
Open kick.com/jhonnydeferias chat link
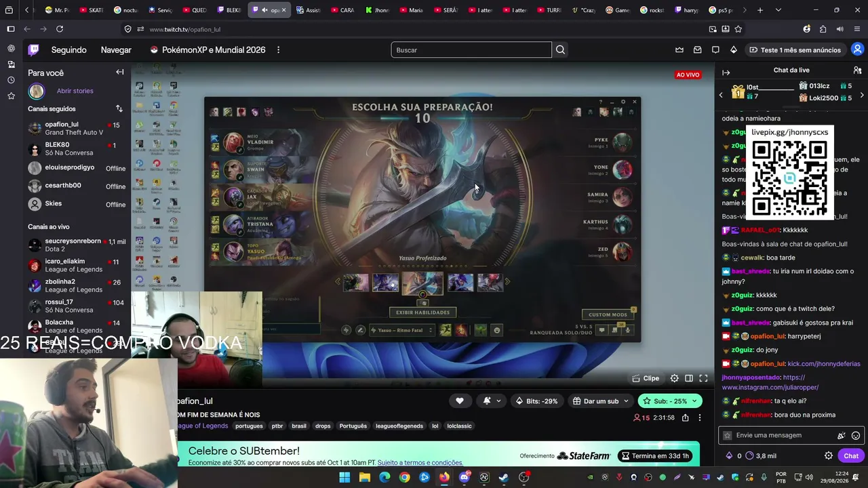point(824,364)
